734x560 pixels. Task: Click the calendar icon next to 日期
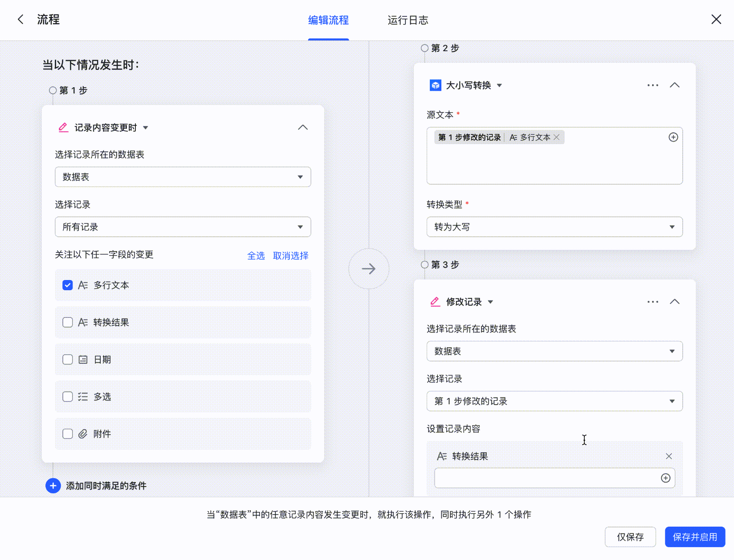click(x=82, y=359)
